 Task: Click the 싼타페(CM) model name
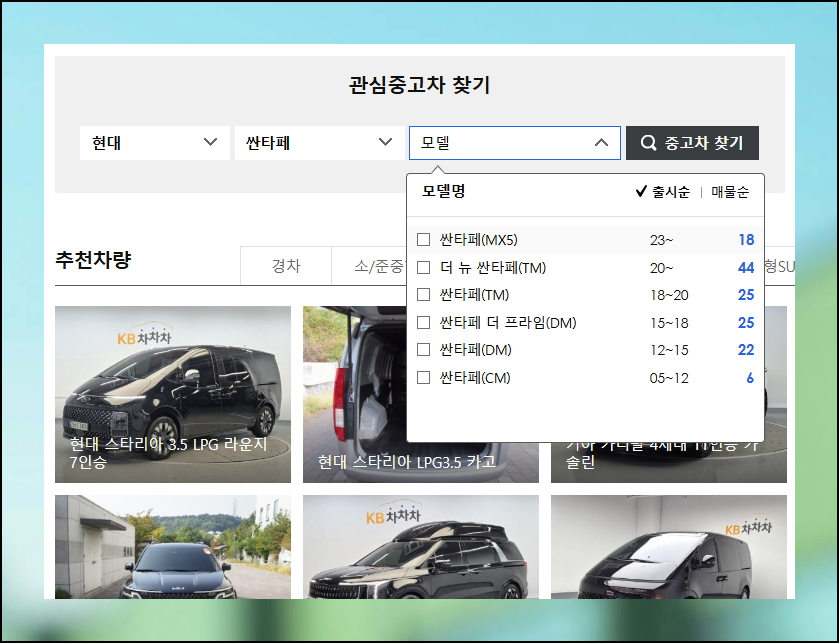pos(475,378)
